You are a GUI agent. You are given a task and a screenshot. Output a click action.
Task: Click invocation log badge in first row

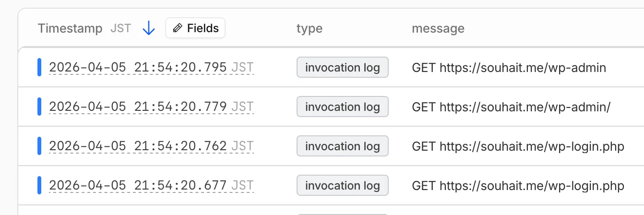pos(342,68)
